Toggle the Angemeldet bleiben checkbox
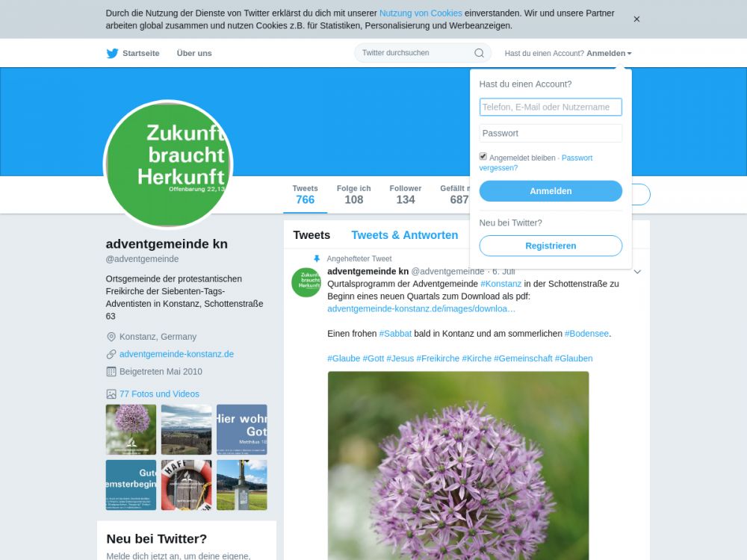Image resolution: width=747 pixels, height=560 pixels. (x=483, y=157)
